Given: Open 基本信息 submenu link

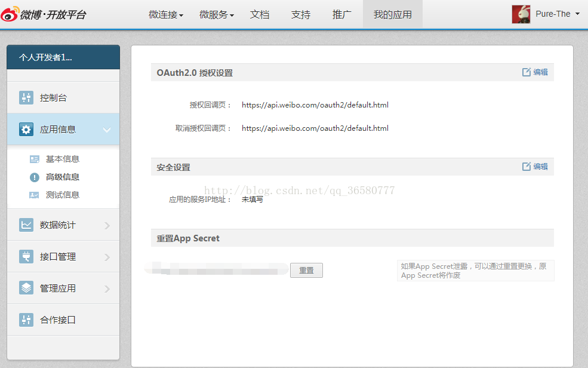Looking at the screenshot, I should pos(63,159).
